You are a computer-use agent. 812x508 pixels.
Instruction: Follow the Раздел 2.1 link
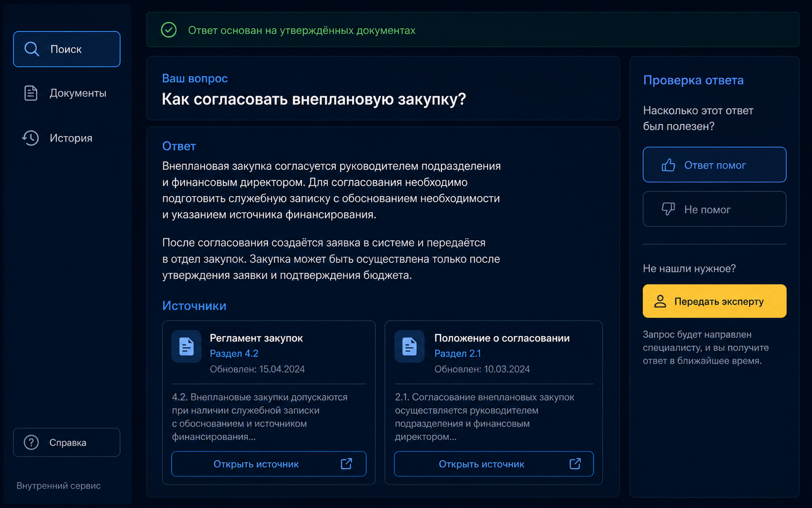pos(458,353)
